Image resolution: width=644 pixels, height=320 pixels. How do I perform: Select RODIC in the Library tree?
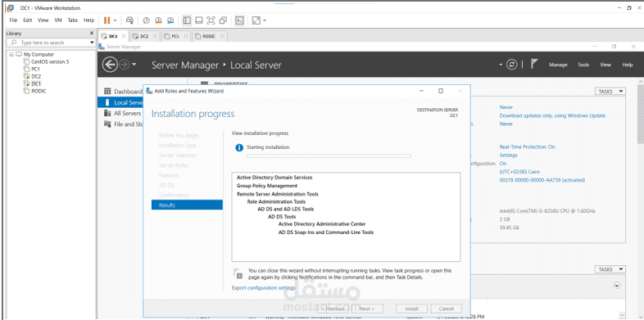39,91
